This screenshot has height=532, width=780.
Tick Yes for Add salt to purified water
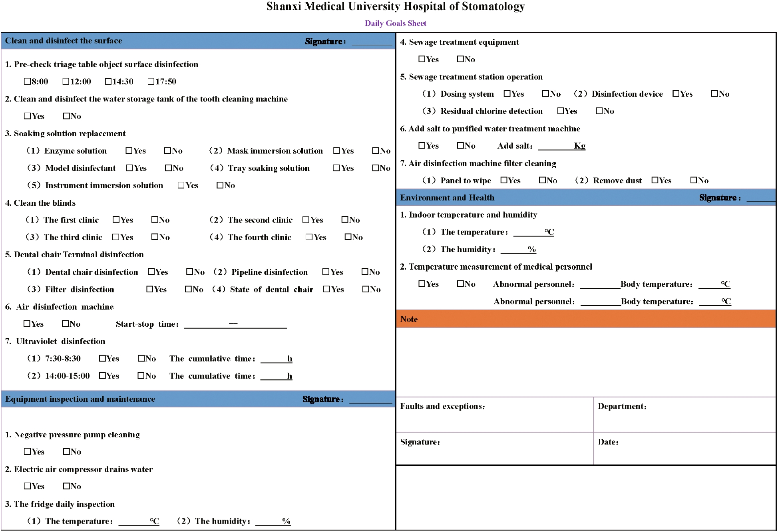pos(422,145)
